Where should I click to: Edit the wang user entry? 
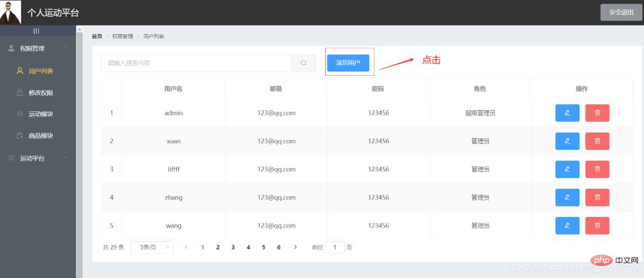tap(567, 226)
